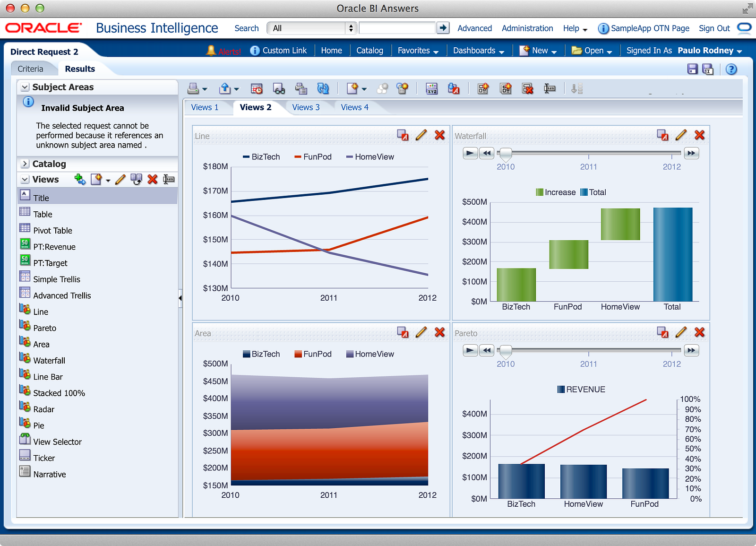Click the schedule calendar-clock toolbar icon
This screenshot has width=756, height=546.
pyautogui.click(x=257, y=88)
